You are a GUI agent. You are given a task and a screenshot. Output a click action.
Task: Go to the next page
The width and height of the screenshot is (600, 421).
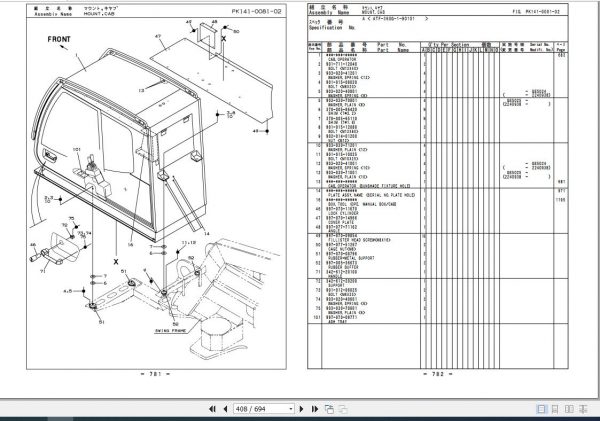tap(302, 409)
